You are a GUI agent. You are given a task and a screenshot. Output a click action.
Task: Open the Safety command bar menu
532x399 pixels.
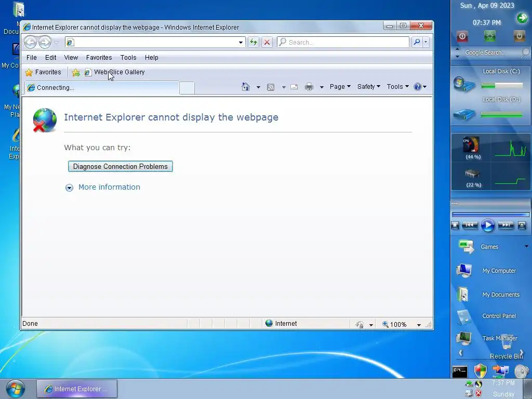coord(368,87)
